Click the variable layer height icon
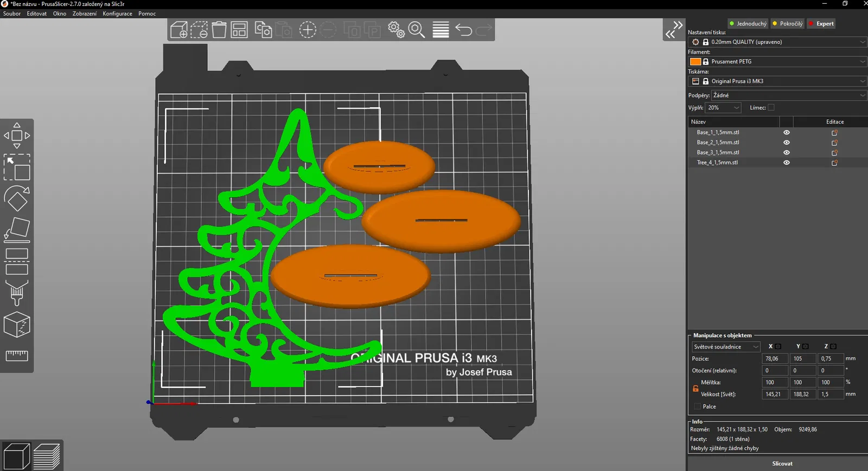Screen dimensions: 868x471 click(441, 30)
